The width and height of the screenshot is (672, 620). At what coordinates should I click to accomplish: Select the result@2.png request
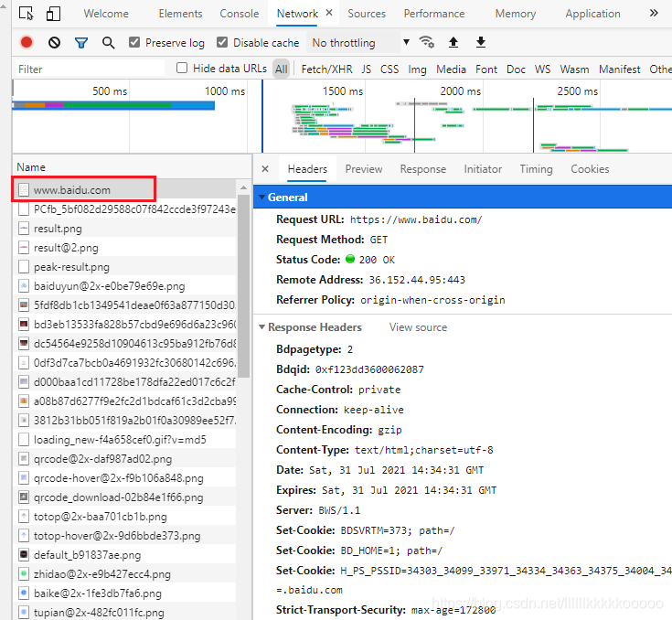point(125,248)
